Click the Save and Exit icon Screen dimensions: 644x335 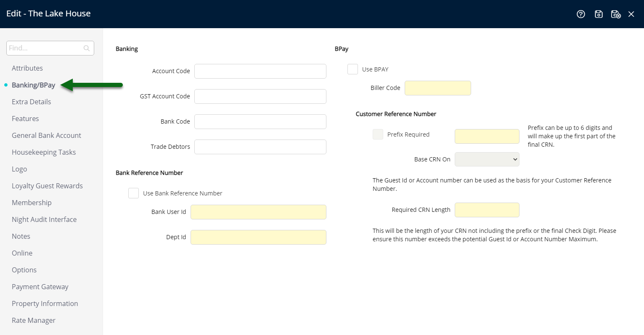(x=616, y=14)
